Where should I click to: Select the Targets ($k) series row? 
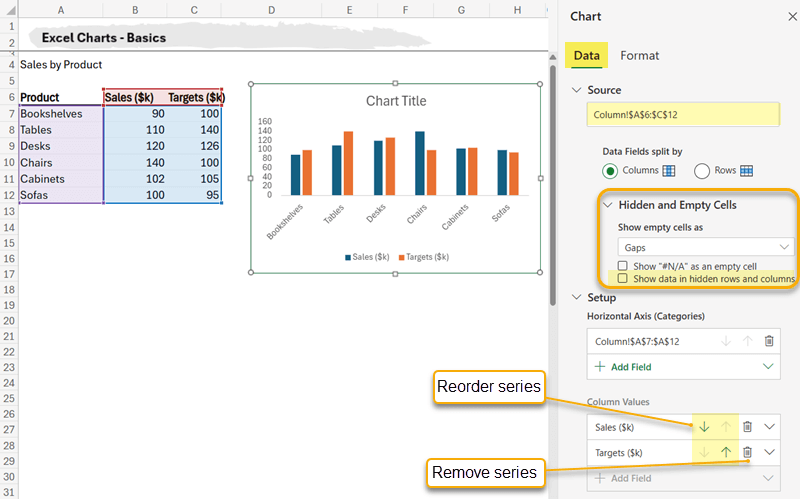683,453
